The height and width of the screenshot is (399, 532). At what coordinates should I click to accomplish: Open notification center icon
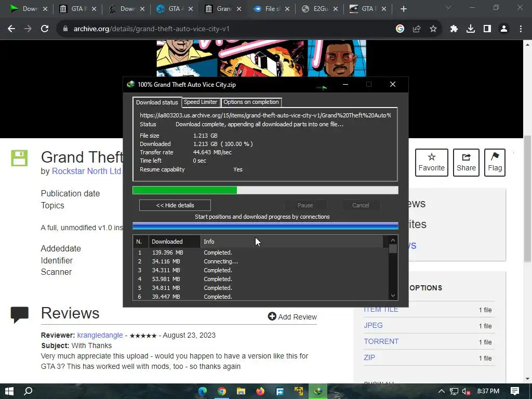coord(515,391)
